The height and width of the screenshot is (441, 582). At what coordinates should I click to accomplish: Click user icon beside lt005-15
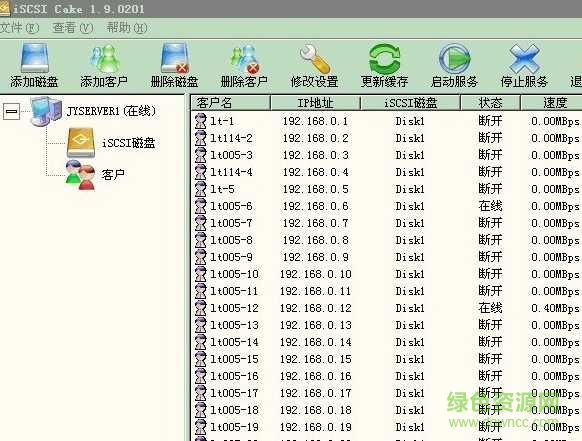pos(200,359)
